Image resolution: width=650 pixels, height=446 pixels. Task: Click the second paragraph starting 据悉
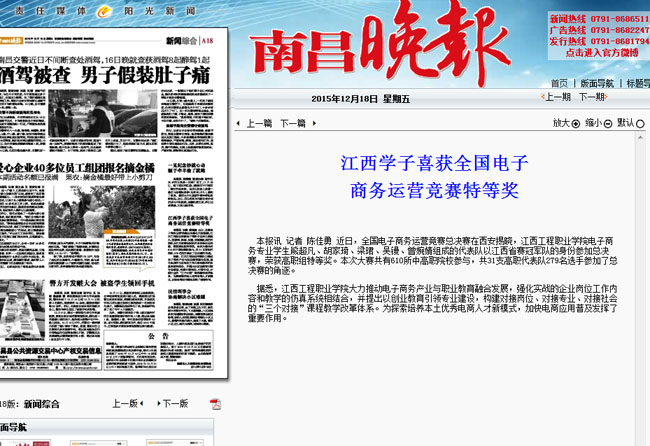pos(432,303)
